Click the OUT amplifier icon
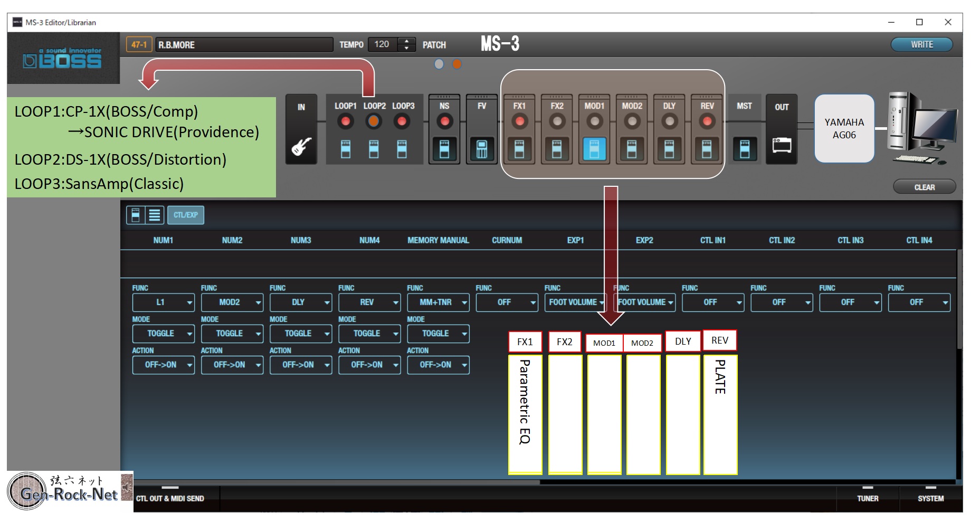The width and height of the screenshot is (980, 522). (782, 145)
